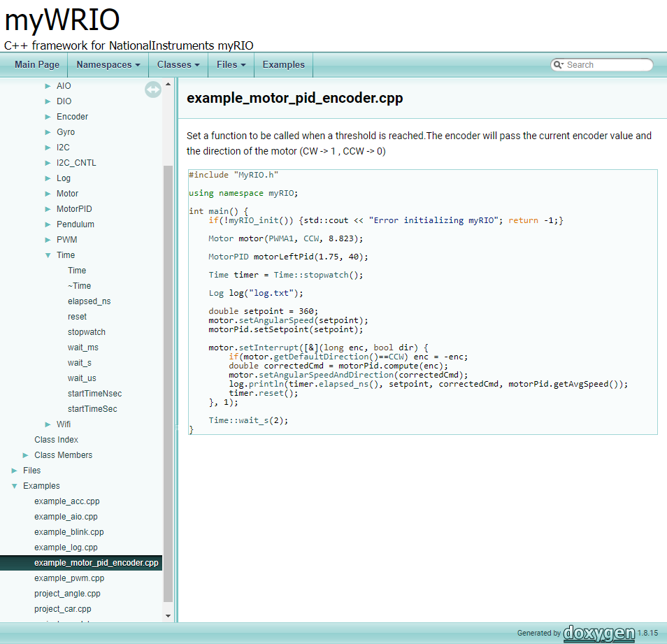Viewport: 667px width, 644px height.
Task: Click the setAngularSpeed link in code
Action: (276, 320)
